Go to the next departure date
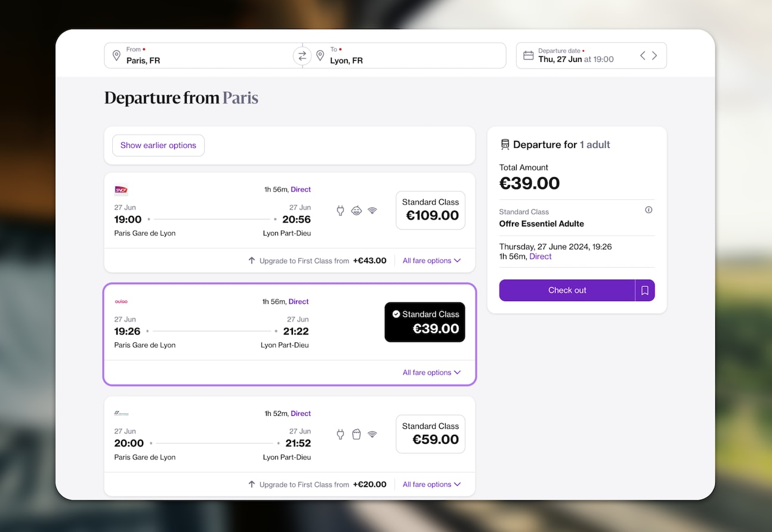Viewport: 772px width, 532px height. pos(654,55)
